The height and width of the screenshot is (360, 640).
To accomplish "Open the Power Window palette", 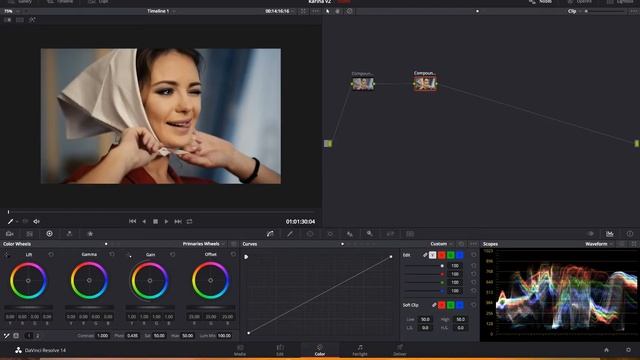I will coord(310,234).
